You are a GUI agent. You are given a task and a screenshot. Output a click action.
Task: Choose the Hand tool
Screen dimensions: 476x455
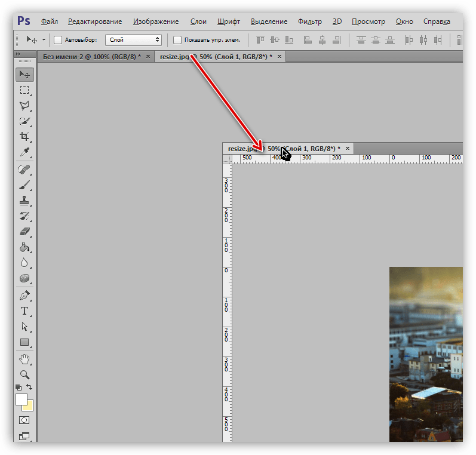point(24,359)
